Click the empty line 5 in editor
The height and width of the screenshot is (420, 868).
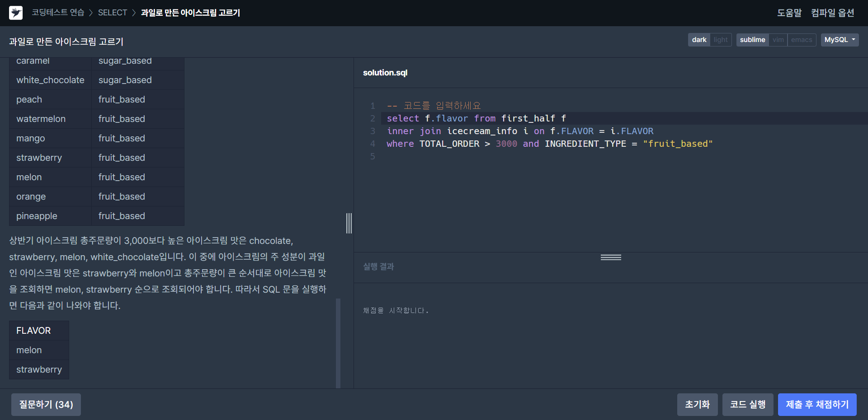click(624, 156)
